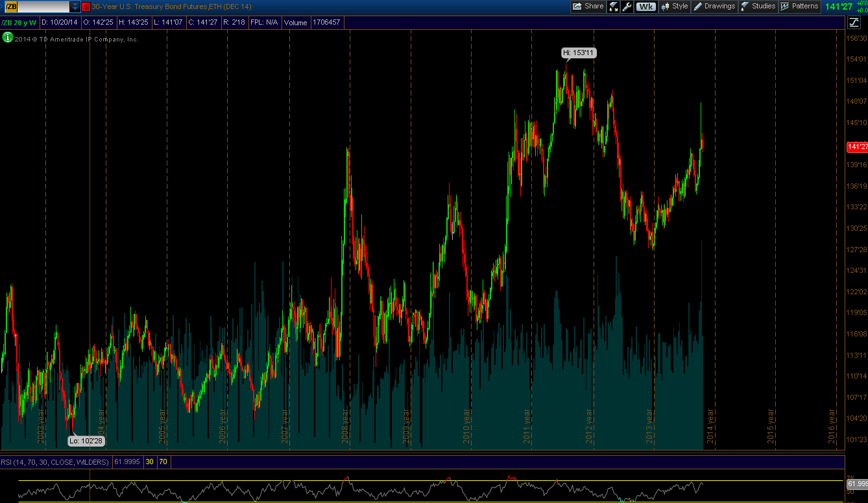Click the date value D: 10/20/14
Viewport: 868px width, 503px height.
(x=60, y=23)
